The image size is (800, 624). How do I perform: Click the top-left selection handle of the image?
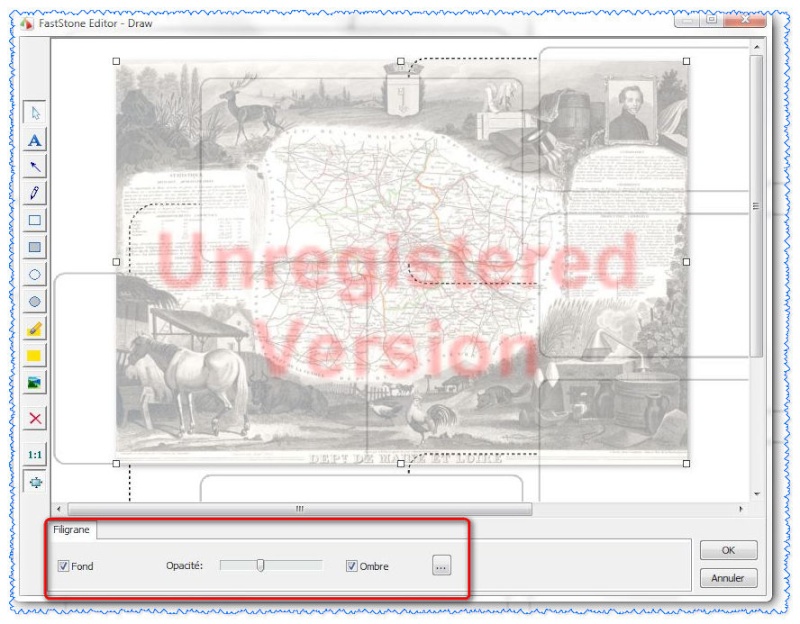116,61
